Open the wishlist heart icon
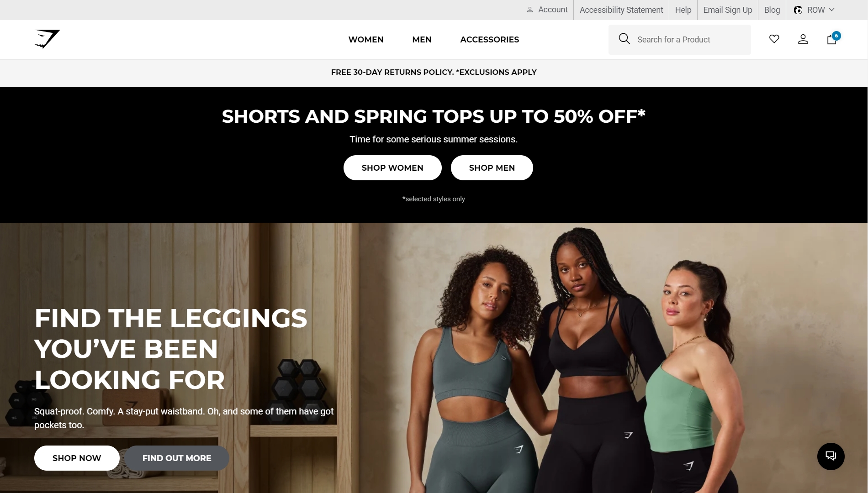Screen dimensions: 868x493 (x=774, y=39)
